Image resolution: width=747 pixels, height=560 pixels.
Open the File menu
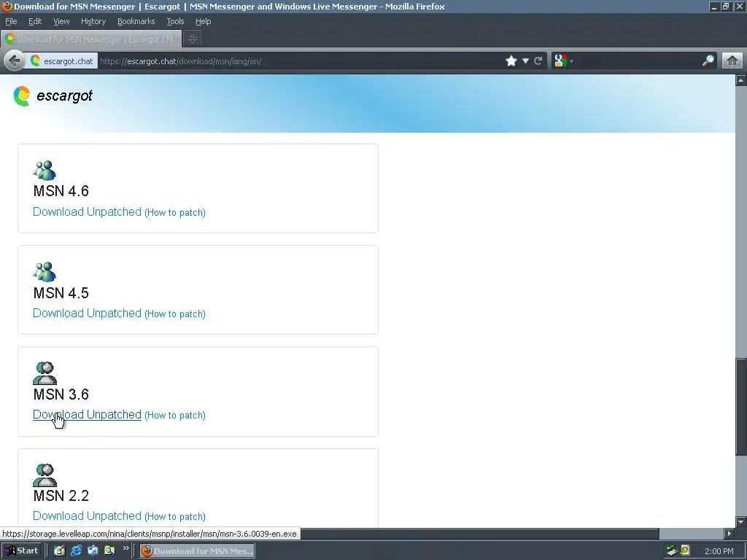[11, 21]
